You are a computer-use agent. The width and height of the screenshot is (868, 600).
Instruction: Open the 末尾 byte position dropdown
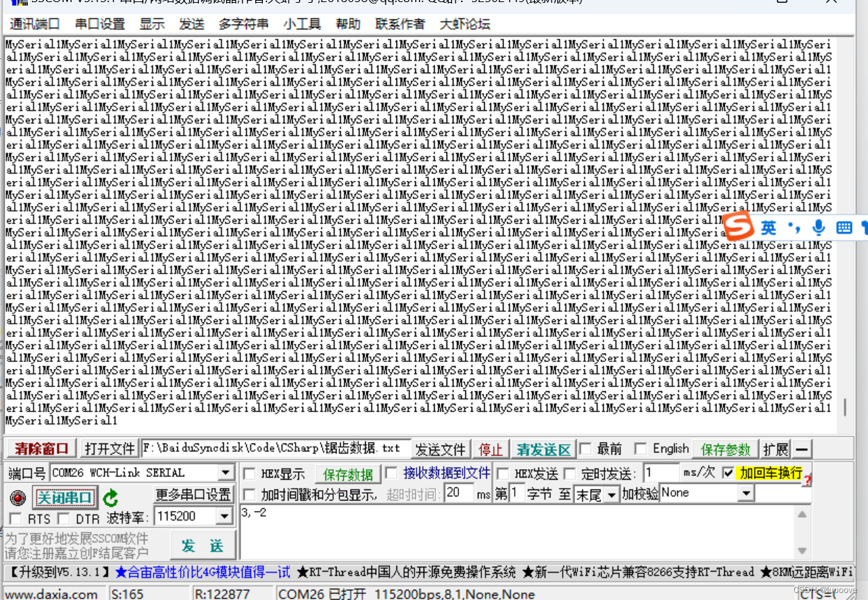point(611,495)
